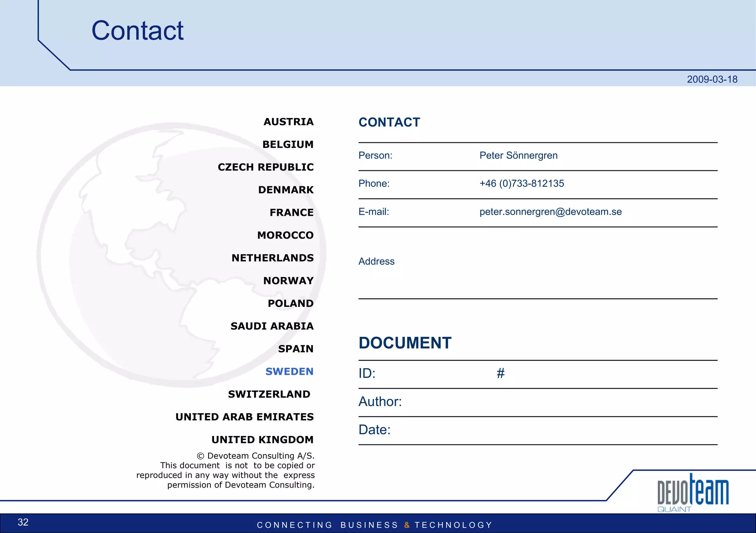The width and height of the screenshot is (756, 533).
Task: Click the Address label
Action: (376, 261)
